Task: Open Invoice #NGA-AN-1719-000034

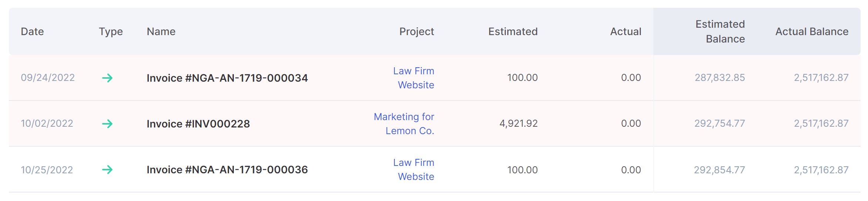Action: coord(227,78)
